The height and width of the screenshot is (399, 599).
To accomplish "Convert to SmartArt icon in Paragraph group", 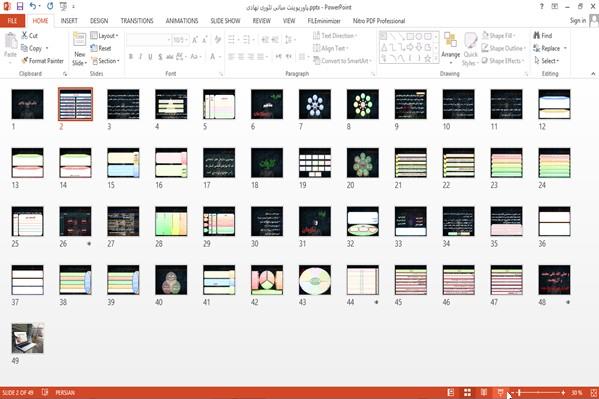I will pyautogui.click(x=317, y=60).
